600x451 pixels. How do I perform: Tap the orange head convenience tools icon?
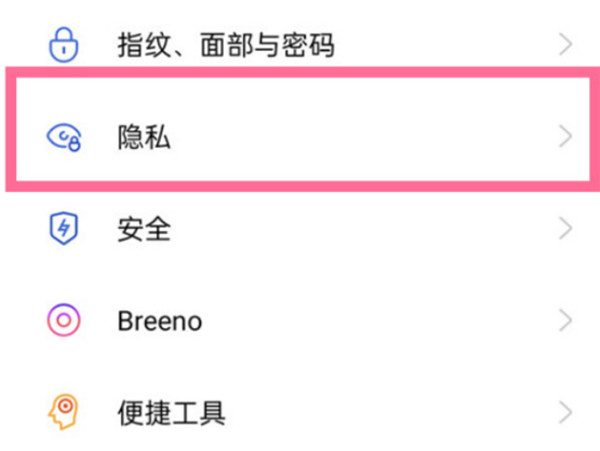(x=63, y=411)
